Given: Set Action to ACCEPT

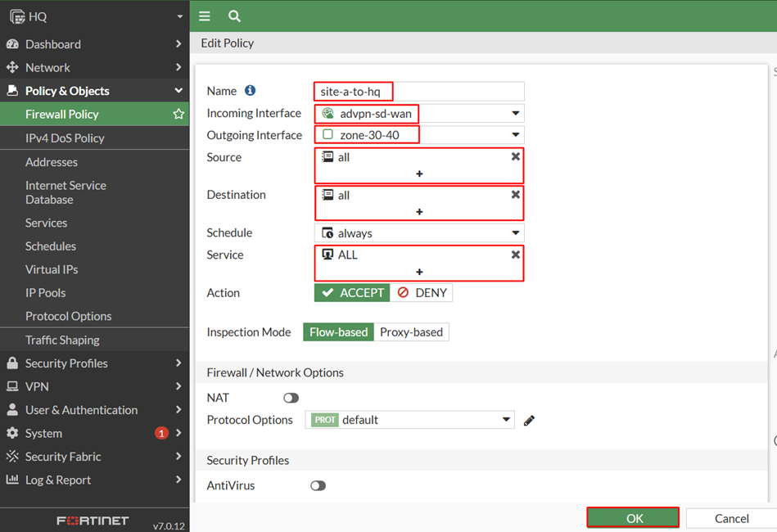Looking at the screenshot, I should coord(352,293).
